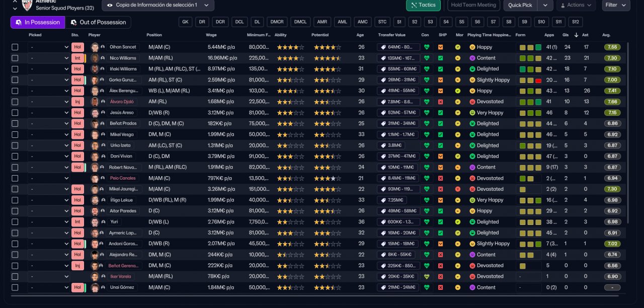Click Iñaki Williams' morale face icon

click(x=458, y=69)
